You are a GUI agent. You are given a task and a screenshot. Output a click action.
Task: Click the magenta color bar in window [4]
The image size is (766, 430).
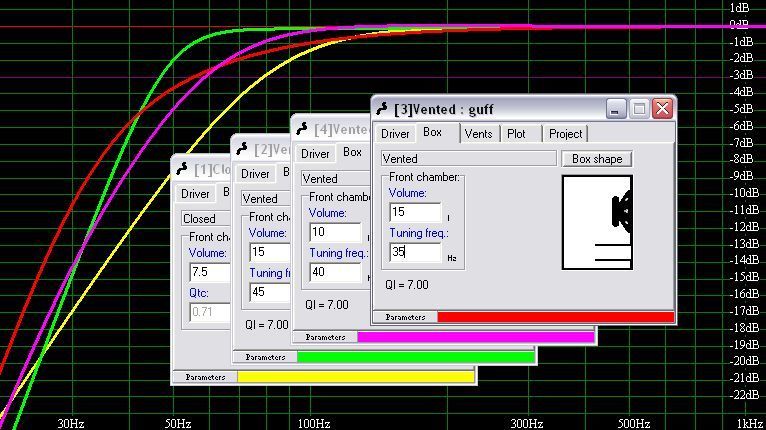[x=476, y=337]
